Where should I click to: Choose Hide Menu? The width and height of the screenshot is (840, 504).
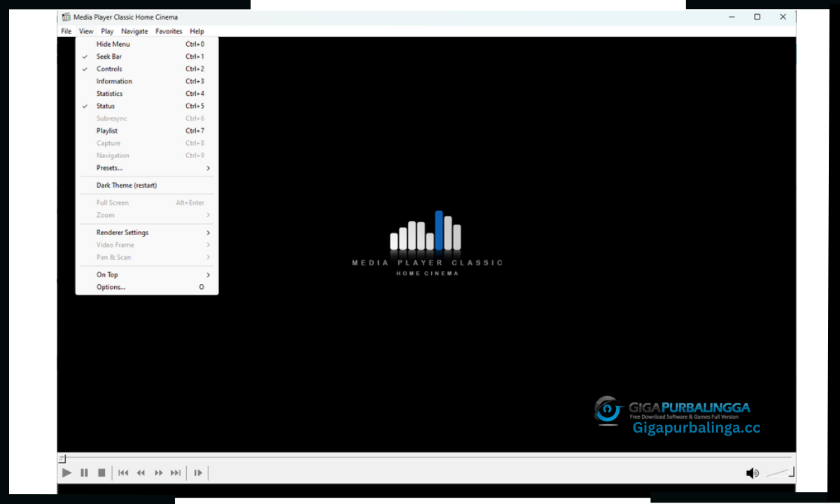click(x=147, y=44)
